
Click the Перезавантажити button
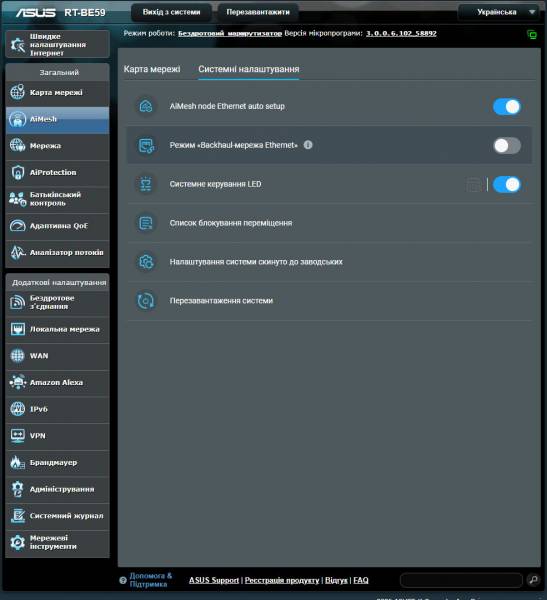tap(258, 12)
